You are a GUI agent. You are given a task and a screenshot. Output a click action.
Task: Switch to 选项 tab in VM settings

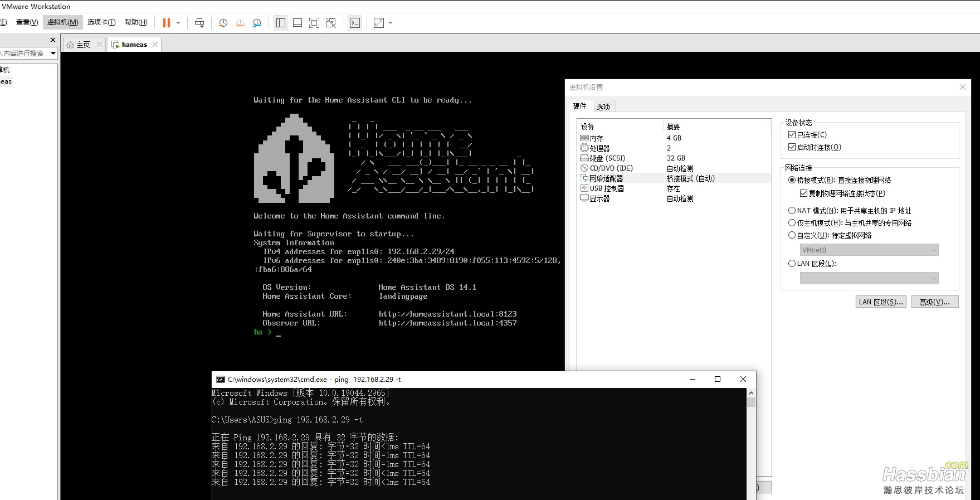point(603,106)
